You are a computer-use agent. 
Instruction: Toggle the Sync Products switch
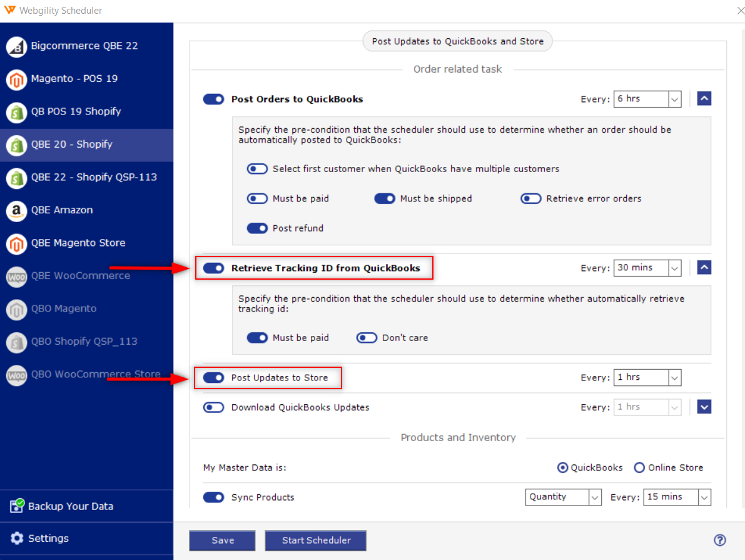[x=213, y=497]
